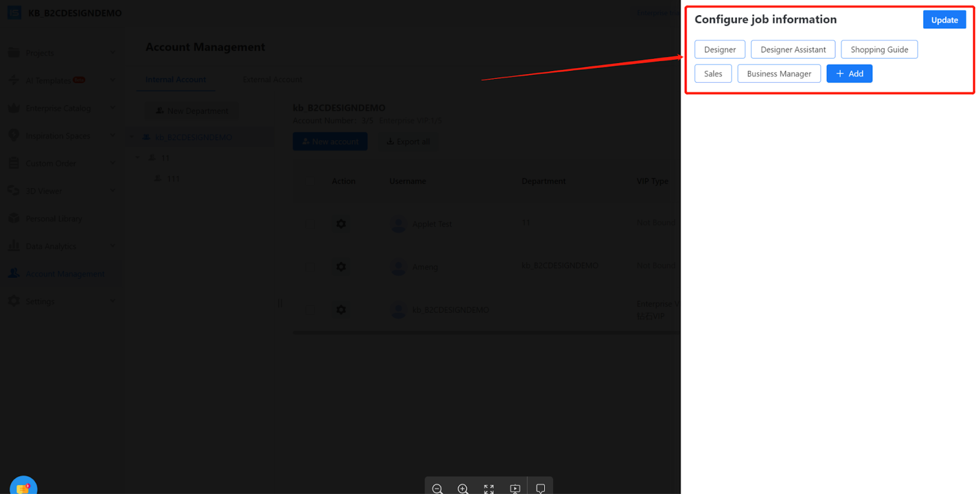Click the Account Management people icon
This screenshot has height=494, width=980.
13,273
